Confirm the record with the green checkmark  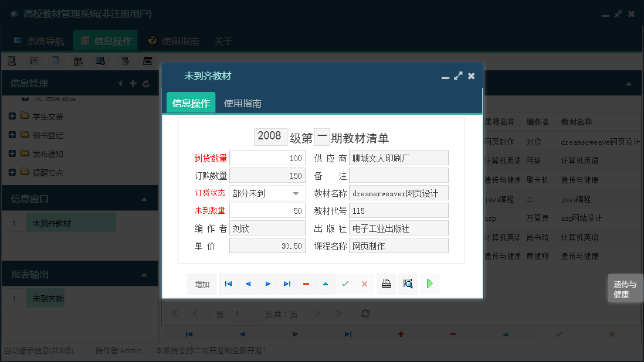pyautogui.click(x=345, y=284)
